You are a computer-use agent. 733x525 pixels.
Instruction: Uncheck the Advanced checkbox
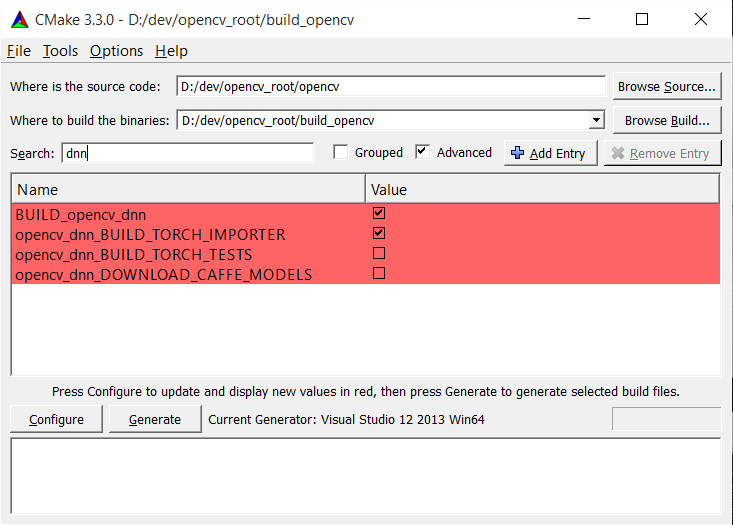[x=422, y=152]
